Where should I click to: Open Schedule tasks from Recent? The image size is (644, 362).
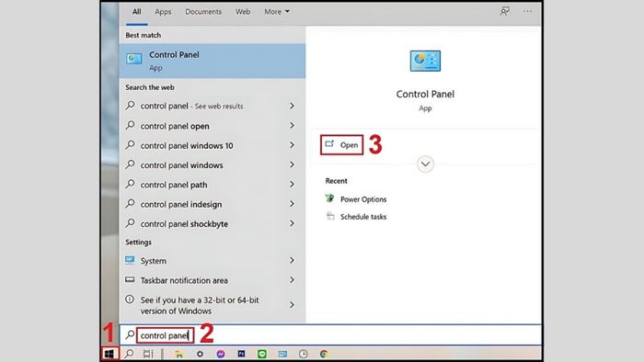pos(363,217)
